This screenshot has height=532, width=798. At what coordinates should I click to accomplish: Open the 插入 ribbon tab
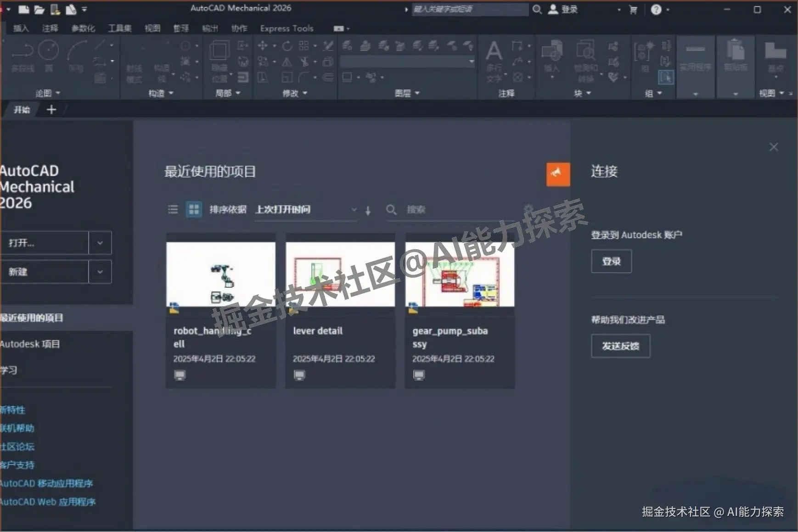21,28
